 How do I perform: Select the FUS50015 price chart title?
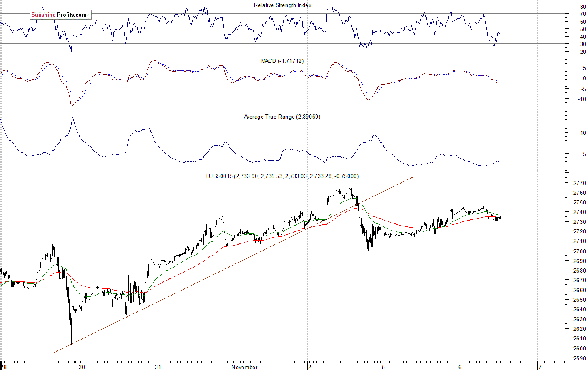coord(282,176)
